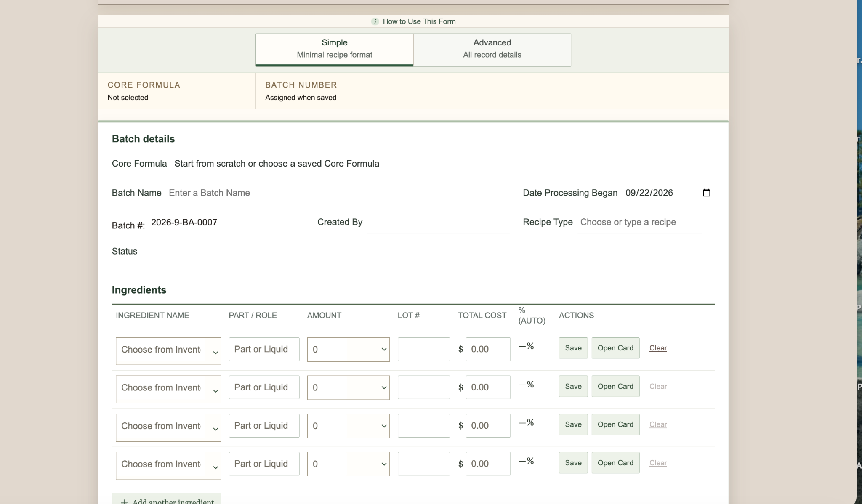Open the second row ingredient name dropdown

coord(168,389)
